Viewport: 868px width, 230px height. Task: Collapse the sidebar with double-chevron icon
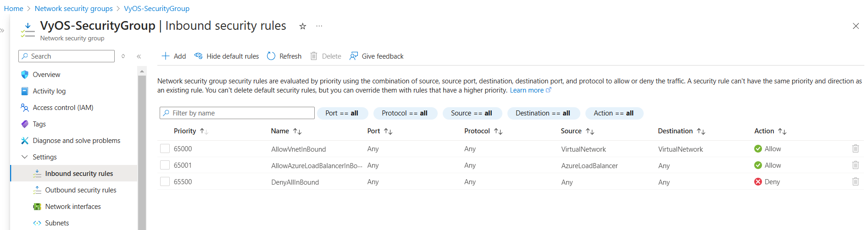[x=139, y=56]
